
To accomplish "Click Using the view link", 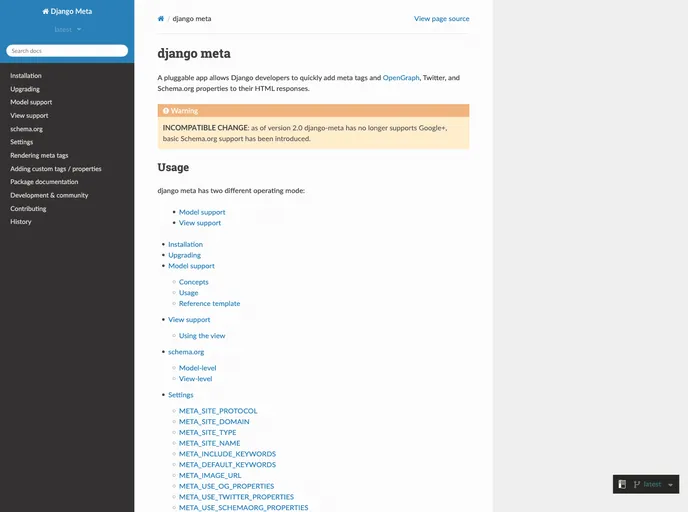I will pos(202,336).
